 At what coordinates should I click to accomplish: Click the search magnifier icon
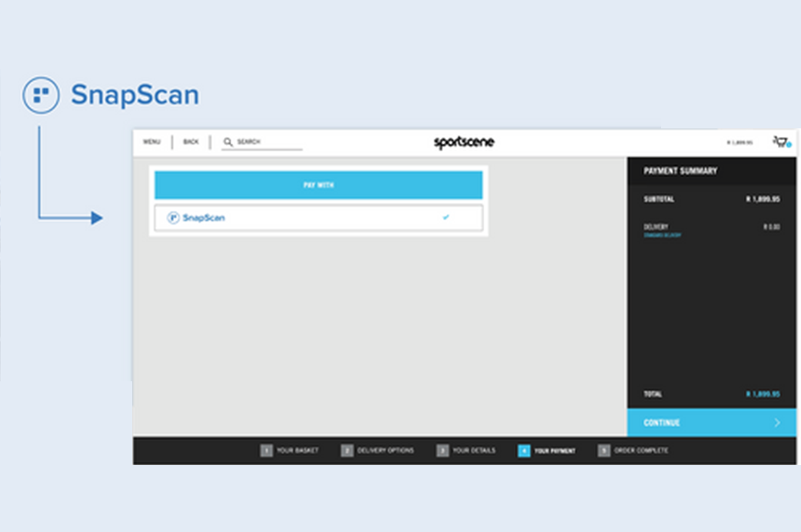point(228,141)
